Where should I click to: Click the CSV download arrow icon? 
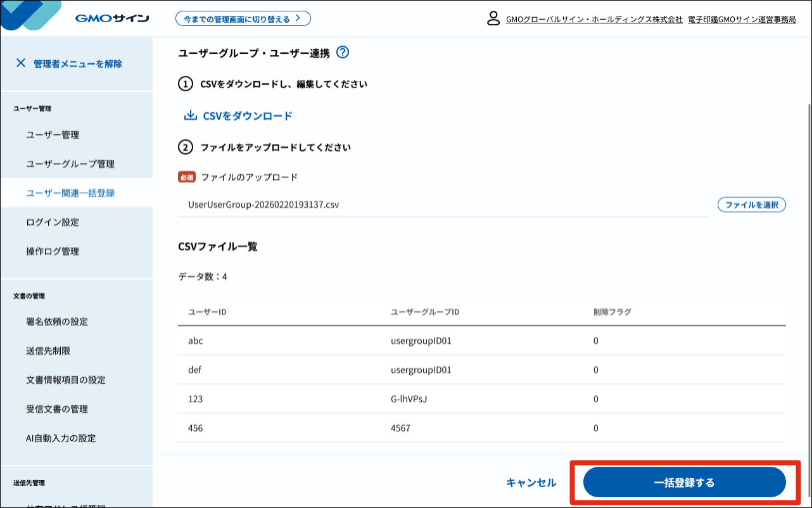[190, 116]
